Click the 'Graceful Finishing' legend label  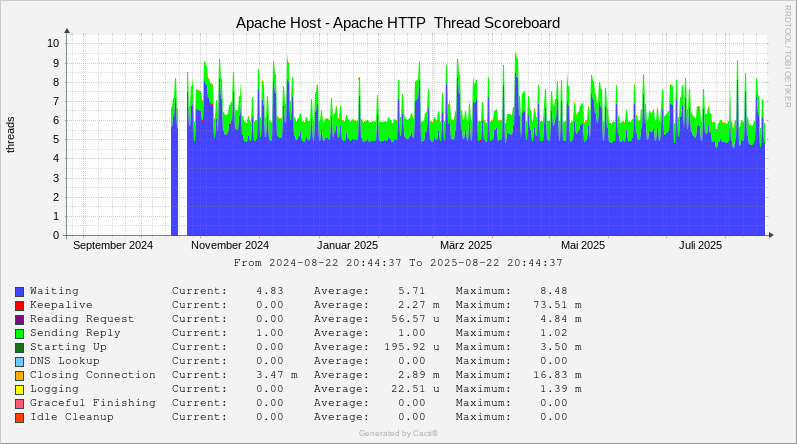click(x=93, y=403)
